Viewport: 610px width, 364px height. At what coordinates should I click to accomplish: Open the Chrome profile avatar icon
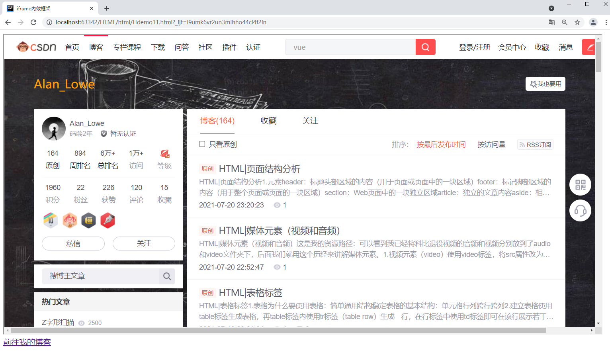coord(593,22)
